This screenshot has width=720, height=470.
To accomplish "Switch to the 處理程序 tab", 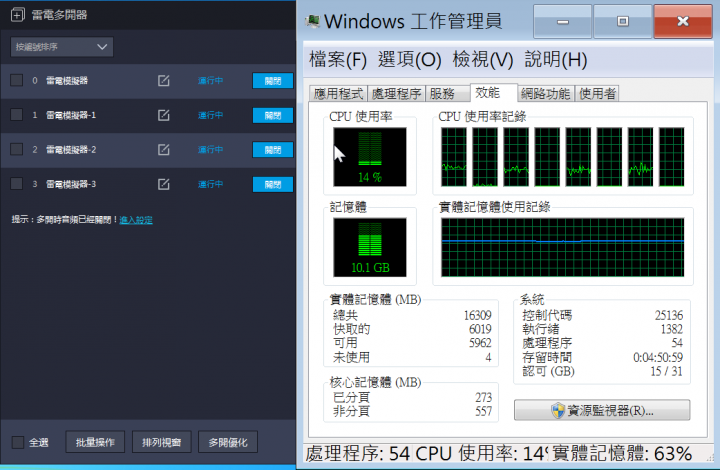I will (396, 94).
